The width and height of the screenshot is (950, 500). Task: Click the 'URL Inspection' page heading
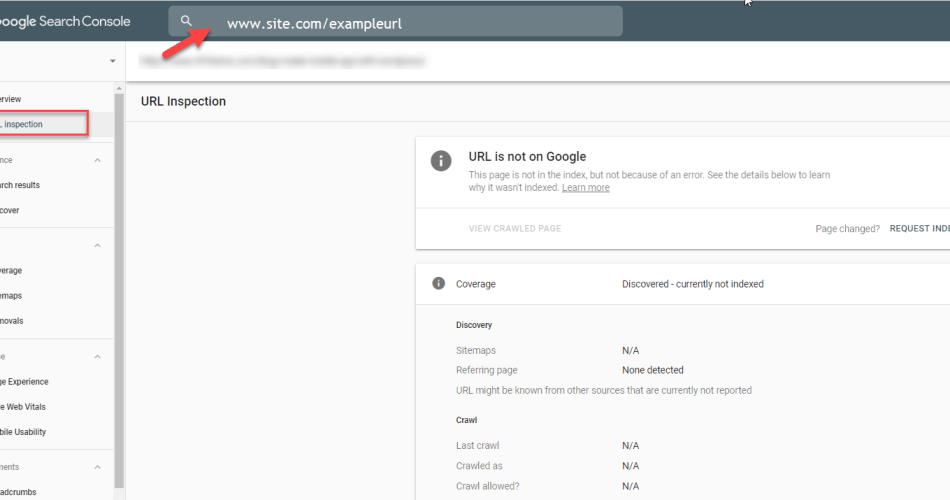[x=183, y=101]
